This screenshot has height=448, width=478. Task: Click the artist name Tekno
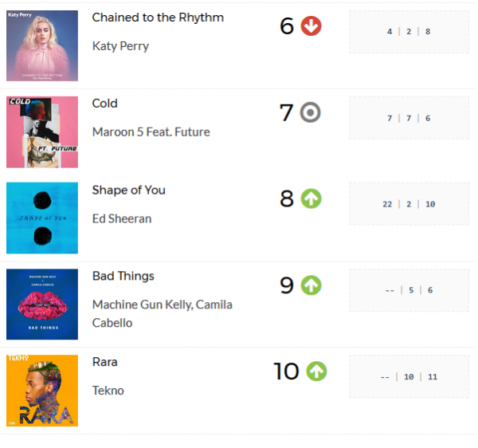point(108,391)
